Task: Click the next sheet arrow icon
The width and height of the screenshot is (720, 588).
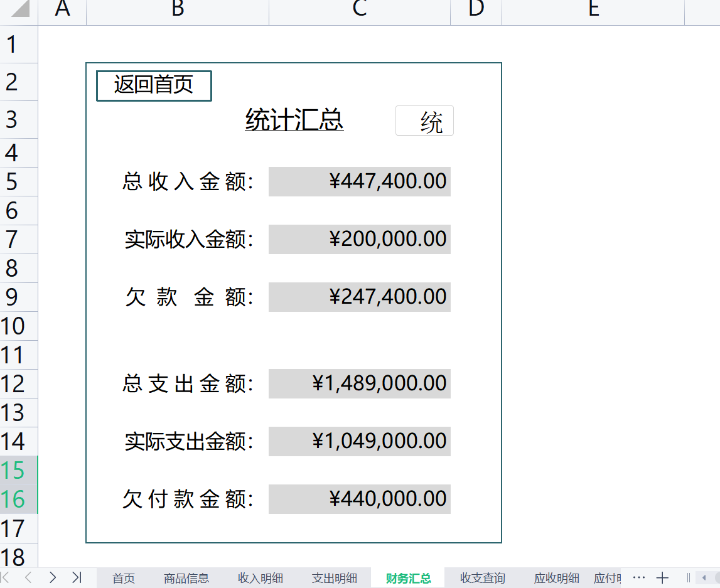Action: pyautogui.click(x=53, y=577)
